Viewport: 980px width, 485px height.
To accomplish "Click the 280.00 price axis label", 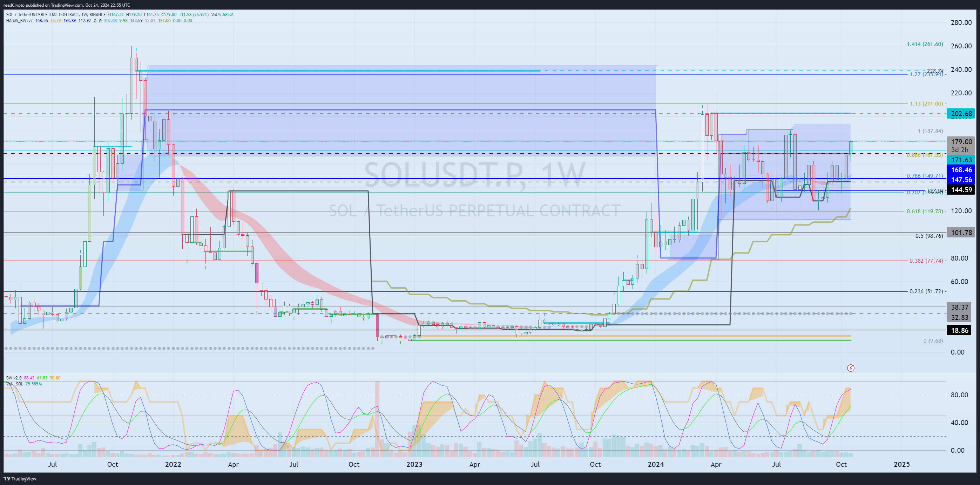I will pyautogui.click(x=961, y=22).
